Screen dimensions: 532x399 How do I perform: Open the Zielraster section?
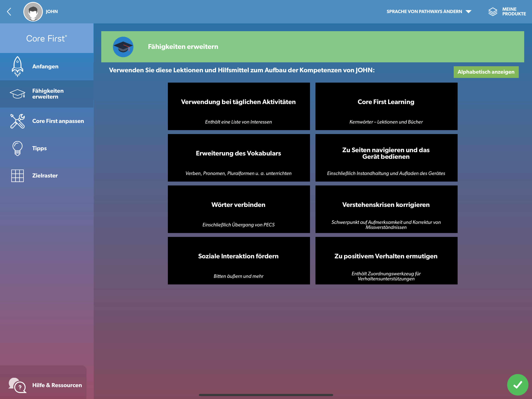point(47,175)
